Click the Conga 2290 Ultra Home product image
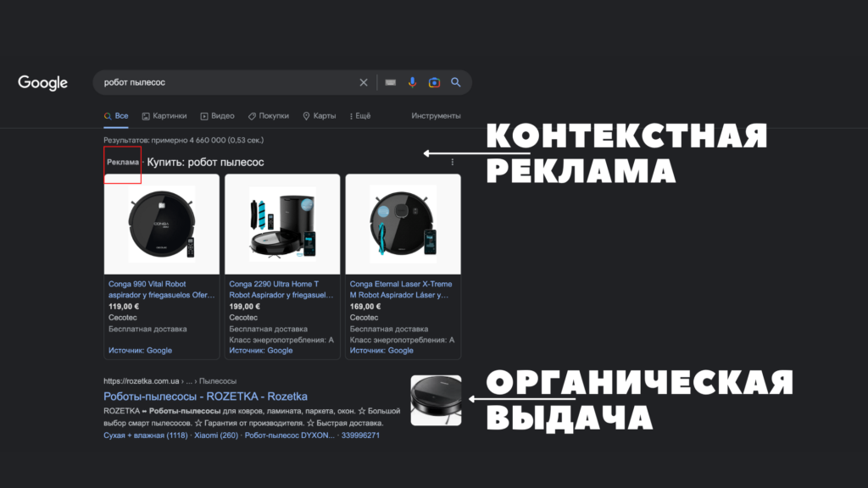Image resolution: width=868 pixels, height=488 pixels. tap(282, 224)
